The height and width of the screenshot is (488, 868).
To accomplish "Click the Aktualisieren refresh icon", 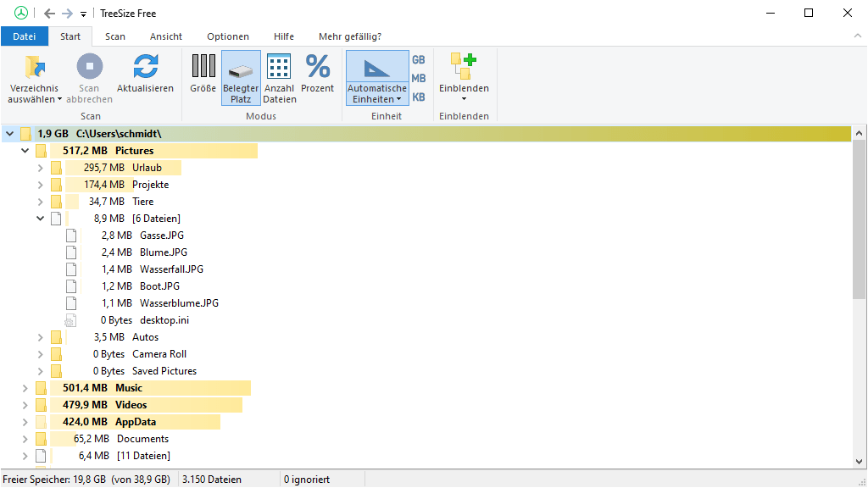I will tap(145, 67).
